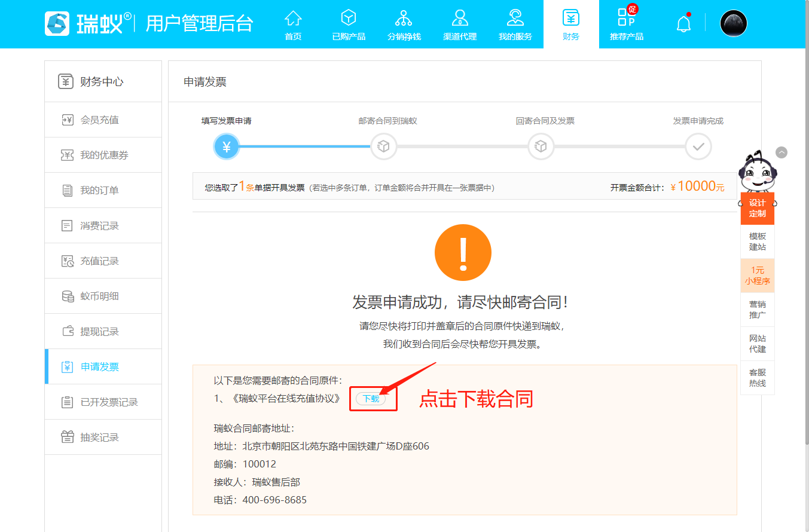
Task: Click the 申请发票 invoice icon
Action: tap(68, 366)
